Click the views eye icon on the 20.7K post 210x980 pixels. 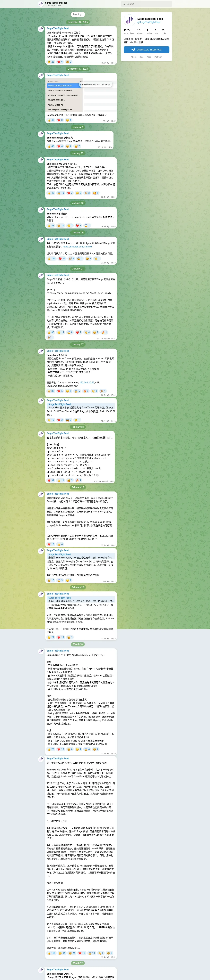pyautogui.click(x=108, y=395)
